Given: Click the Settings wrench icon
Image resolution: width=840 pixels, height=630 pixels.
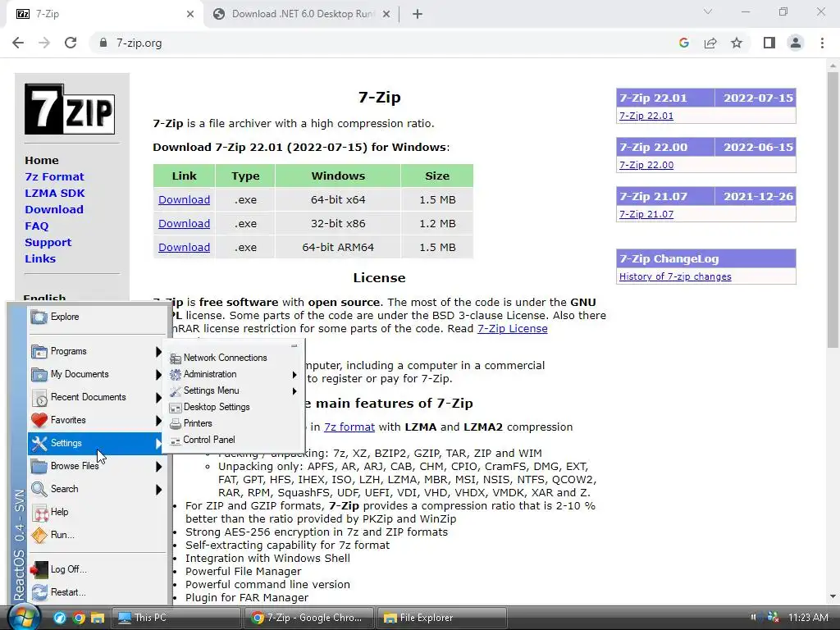Looking at the screenshot, I should (x=39, y=444).
